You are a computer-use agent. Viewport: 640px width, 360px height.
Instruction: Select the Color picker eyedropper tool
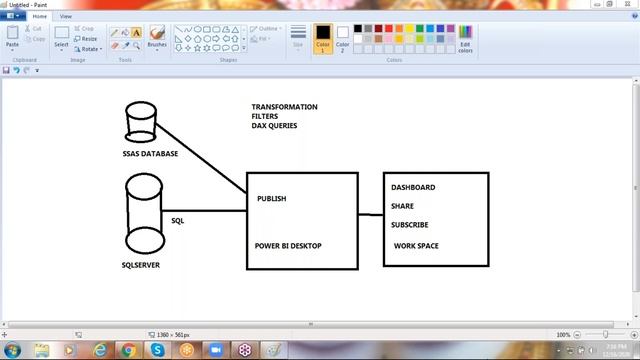click(125, 46)
